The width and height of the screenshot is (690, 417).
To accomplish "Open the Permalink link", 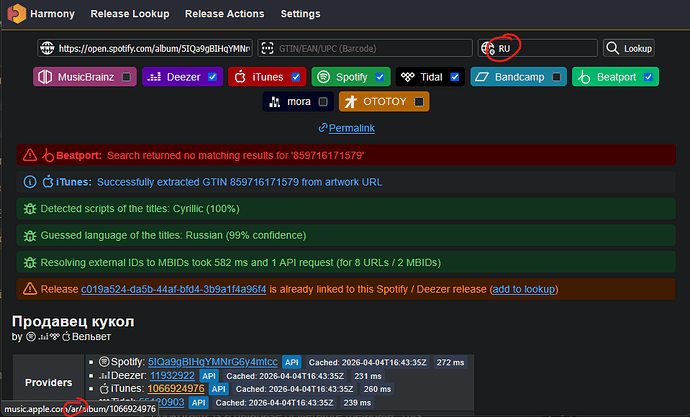I will (352, 128).
